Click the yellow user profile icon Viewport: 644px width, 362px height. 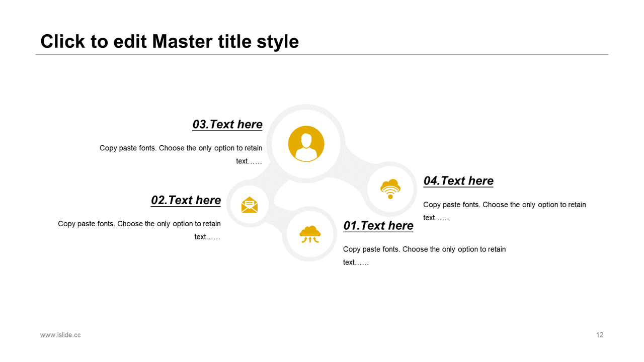[x=306, y=144]
